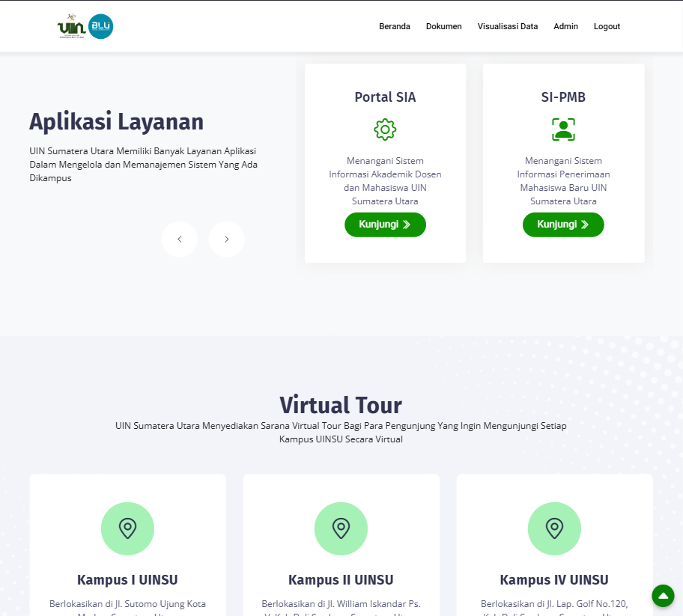Click the Jl. Lap. Golf No.120 address
The image size is (683, 616).
(x=554, y=607)
